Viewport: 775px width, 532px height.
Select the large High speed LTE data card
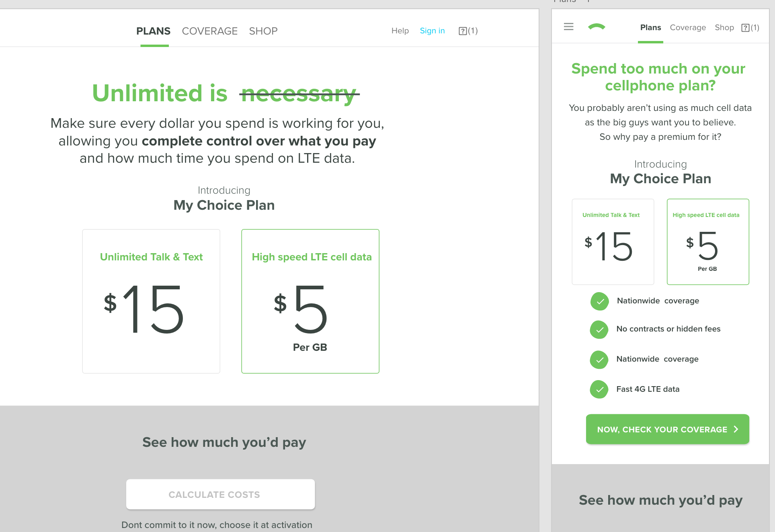point(310,301)
